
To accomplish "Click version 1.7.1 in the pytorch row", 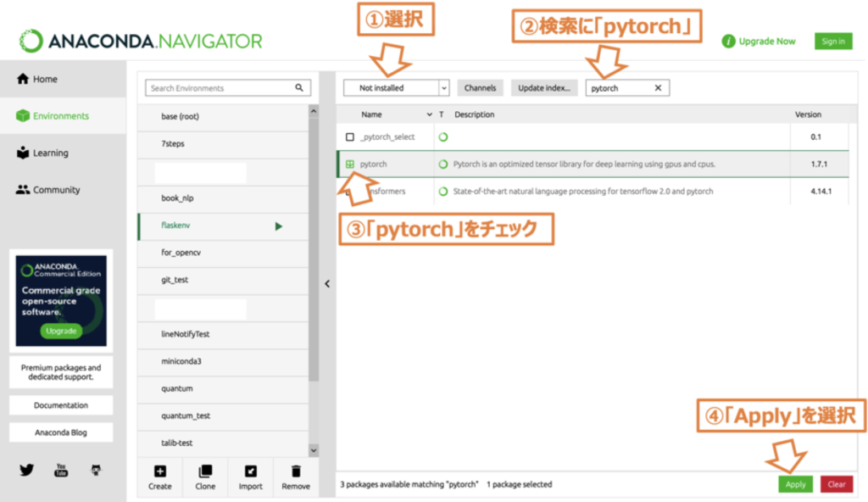I will click(820, 164).
